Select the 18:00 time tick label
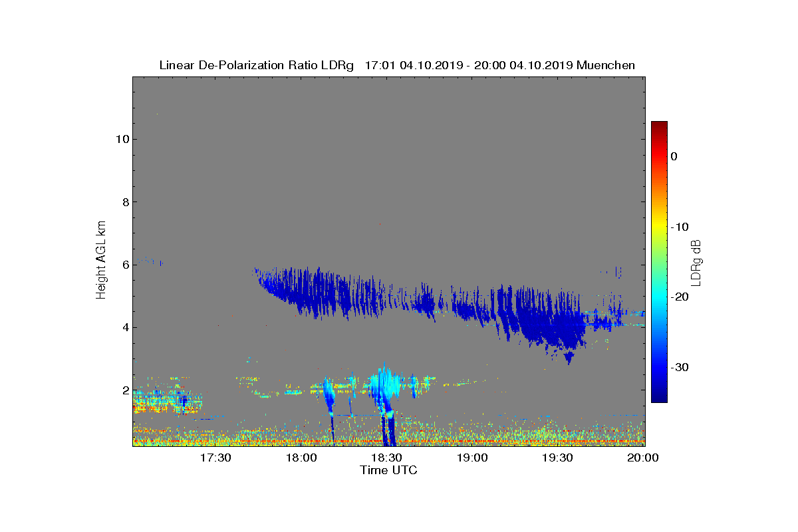The image size is (798, 532). (x=301, y=458)
